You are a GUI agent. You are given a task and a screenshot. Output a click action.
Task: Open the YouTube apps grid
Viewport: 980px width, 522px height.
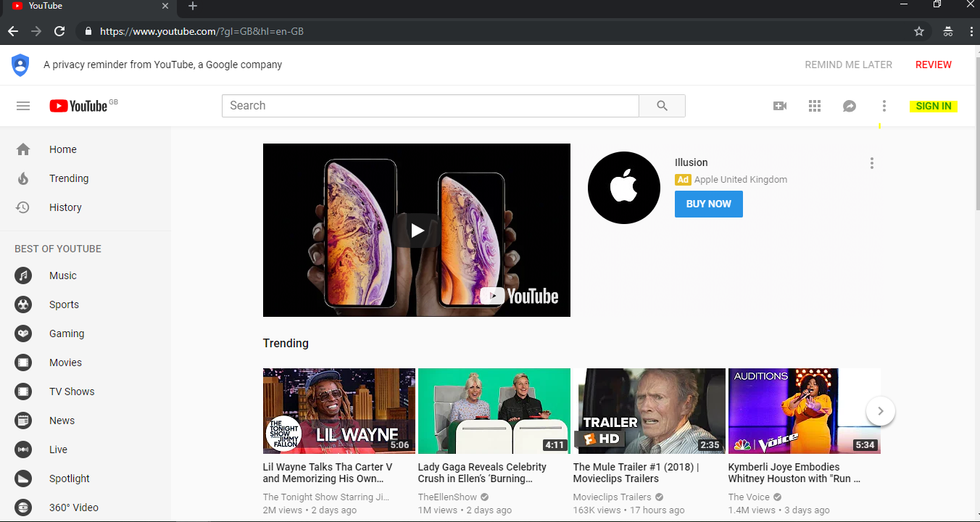(x=815, y=106)
